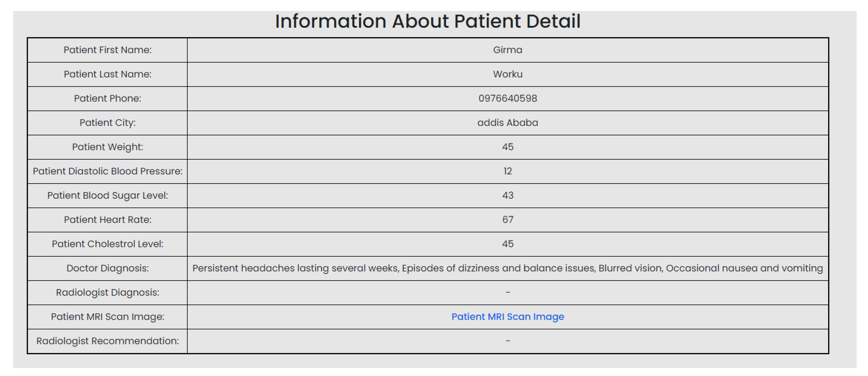Click the Doctor Diagnosis label
Image resolution: width=868 pixels, height=376 pixels.
[107, 268]
